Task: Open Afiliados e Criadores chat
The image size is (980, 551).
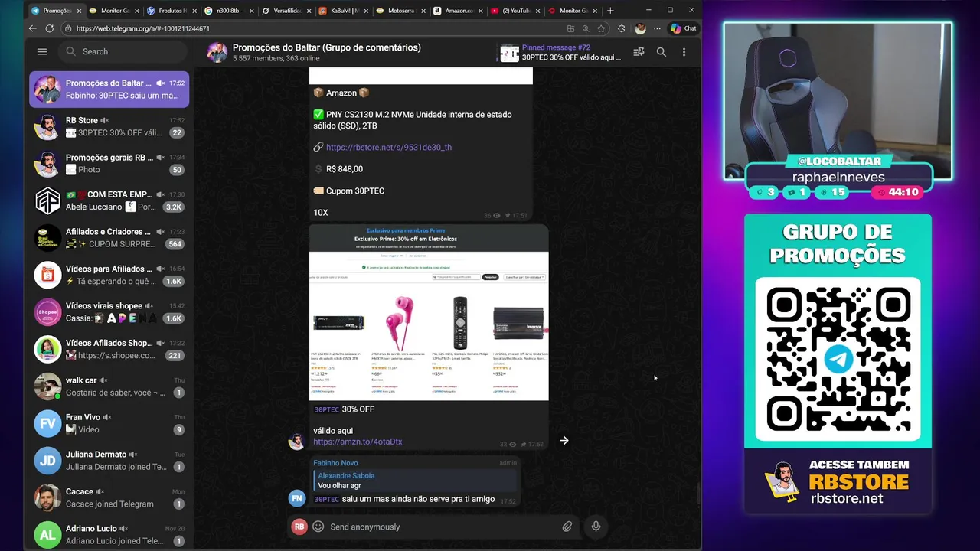Action: (109, 238)
